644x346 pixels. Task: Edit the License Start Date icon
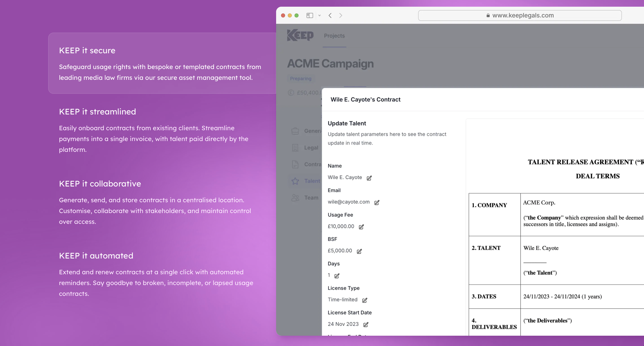pos(366,324)
